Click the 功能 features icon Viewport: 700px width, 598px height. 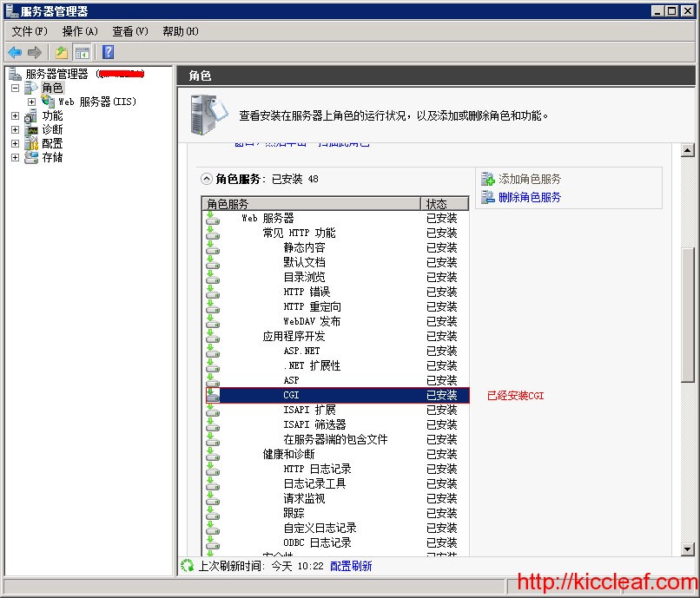(30, 115)
